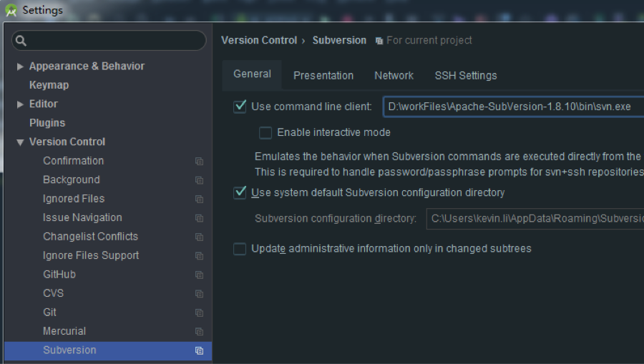Click the Android Studio icon in title bar

pyautogui.click(x=11, y=11)
